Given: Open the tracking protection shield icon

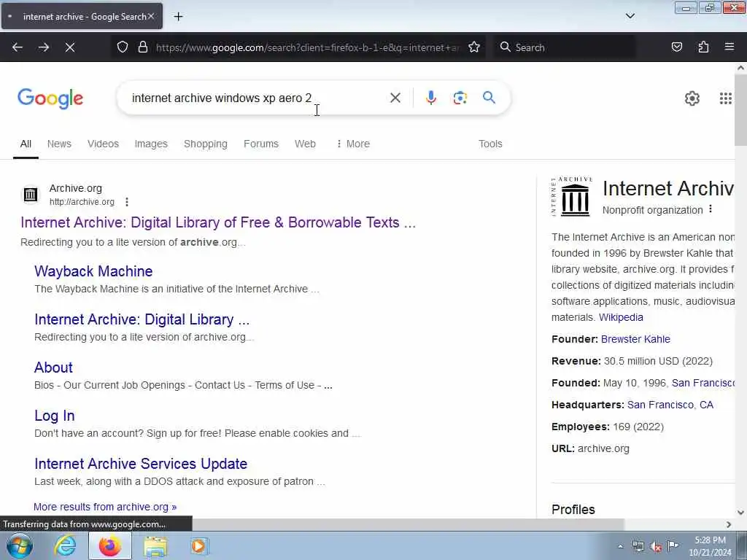Looking at the screenshot, I should (123, 47).
